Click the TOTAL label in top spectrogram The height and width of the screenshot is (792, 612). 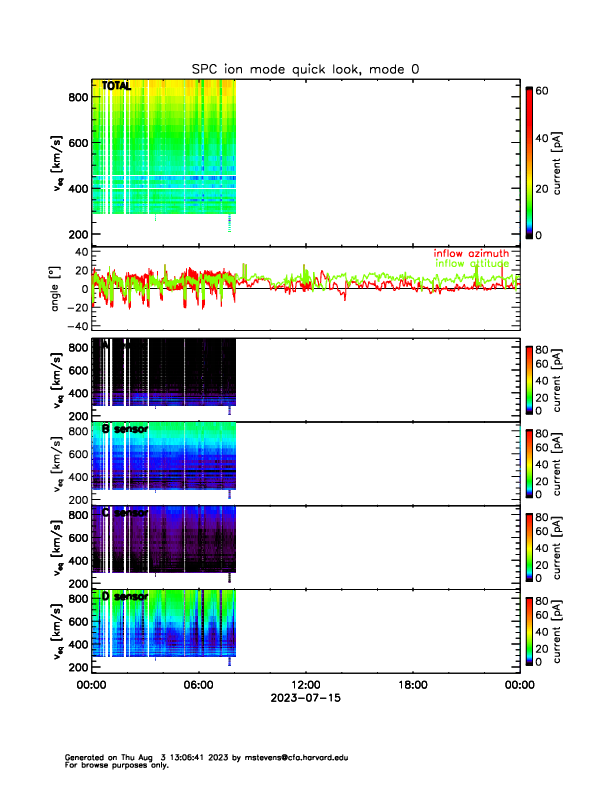pos(116,88)
